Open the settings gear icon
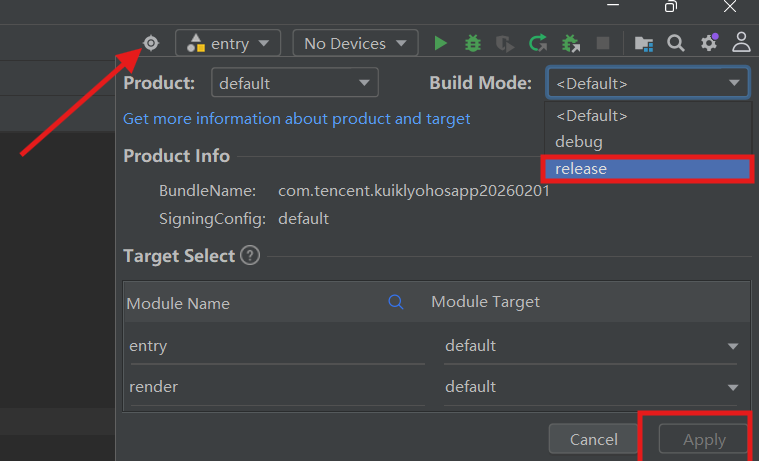 [x=709, y=43]
